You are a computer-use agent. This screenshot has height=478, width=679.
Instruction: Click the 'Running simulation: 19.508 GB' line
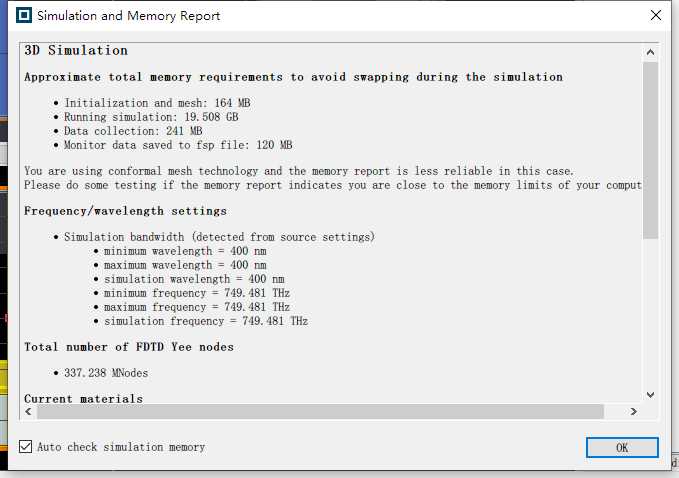[x=151, y=117]
